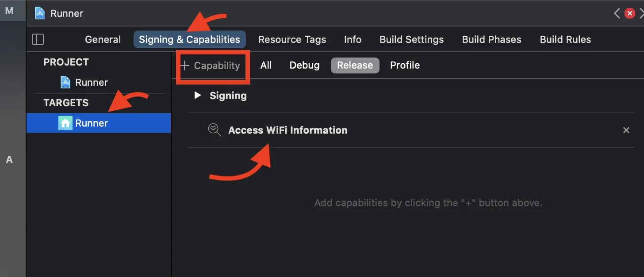Click the Runner file icon in title bar
This screenshot has width=644, height=277.
[x=40, y=13]
